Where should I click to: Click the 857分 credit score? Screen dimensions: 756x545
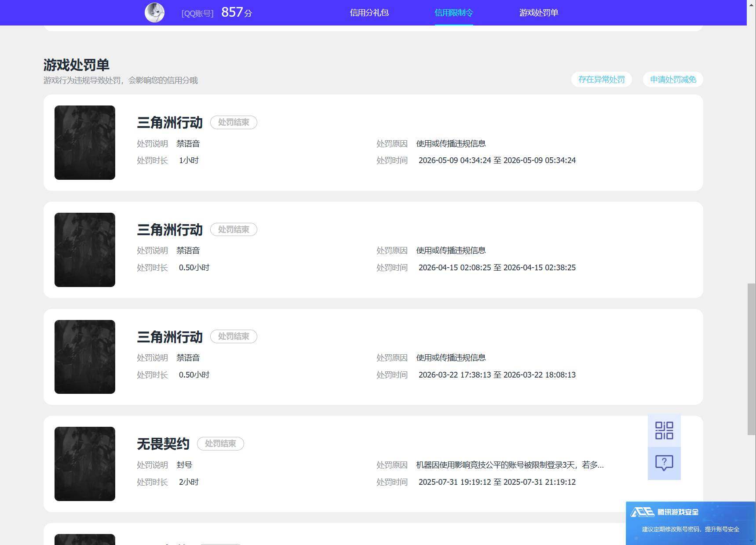237,12
